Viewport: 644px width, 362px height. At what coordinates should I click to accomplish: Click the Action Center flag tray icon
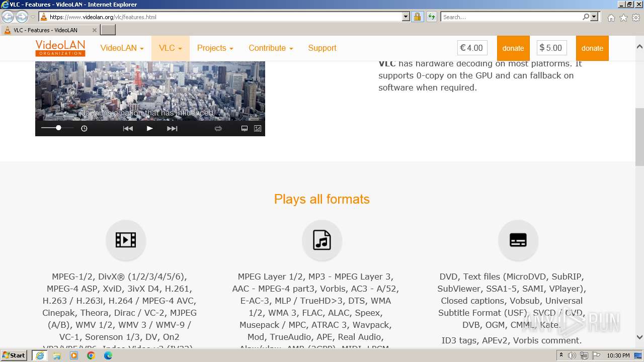click(x=596, y=355)
